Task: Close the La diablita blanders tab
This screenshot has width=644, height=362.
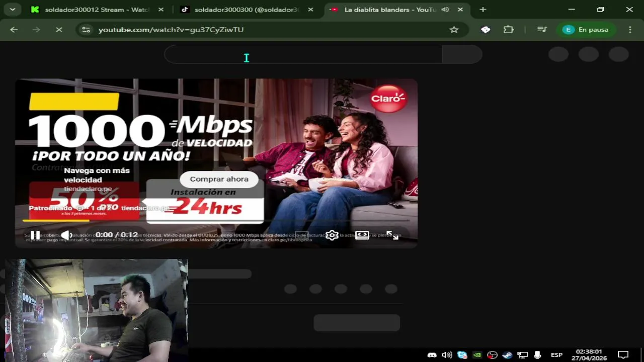Action: pos(460,10)
